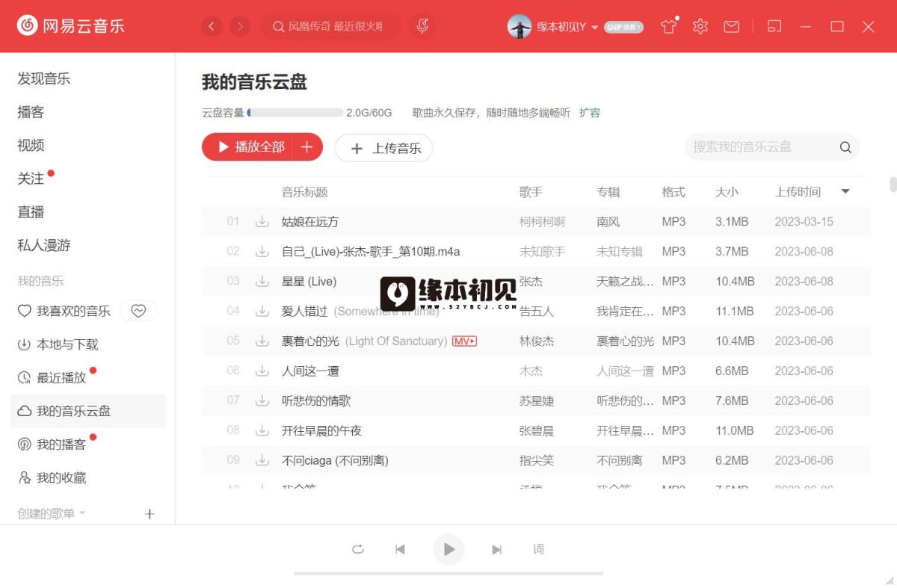This screenshot has height=588, width=897.
Task: Click the vertical scrollbar thumb
Action: (x=893, y=185)
